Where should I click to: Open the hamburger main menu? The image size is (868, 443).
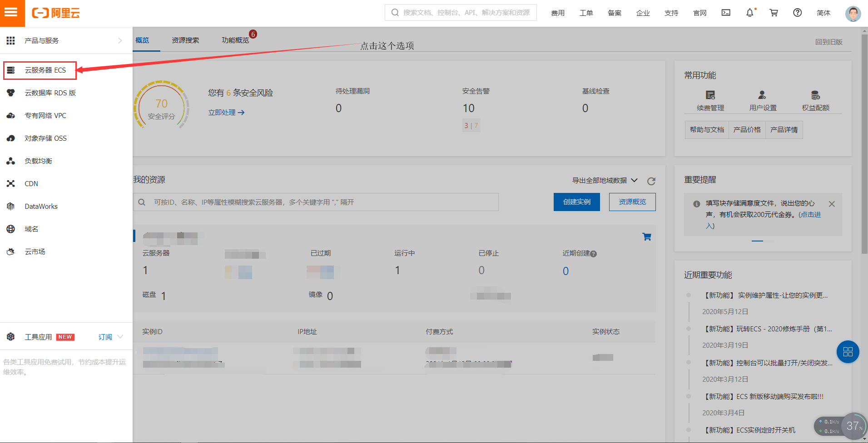pyautogui.click(x=12, y=13)
